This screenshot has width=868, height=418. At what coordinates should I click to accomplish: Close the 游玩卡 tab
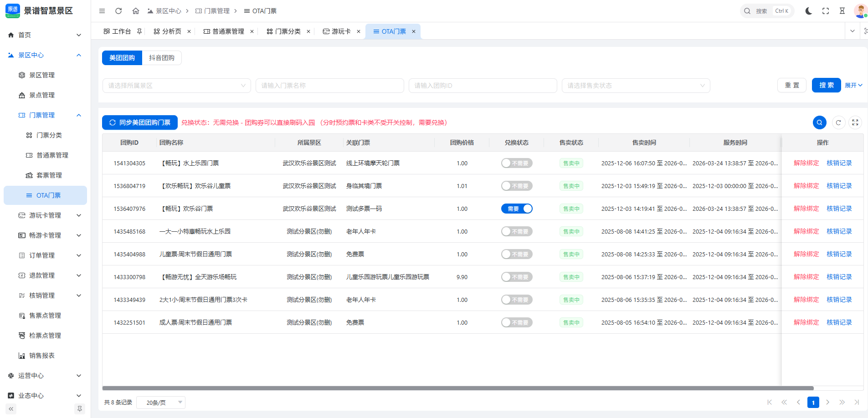coord(359,31)
